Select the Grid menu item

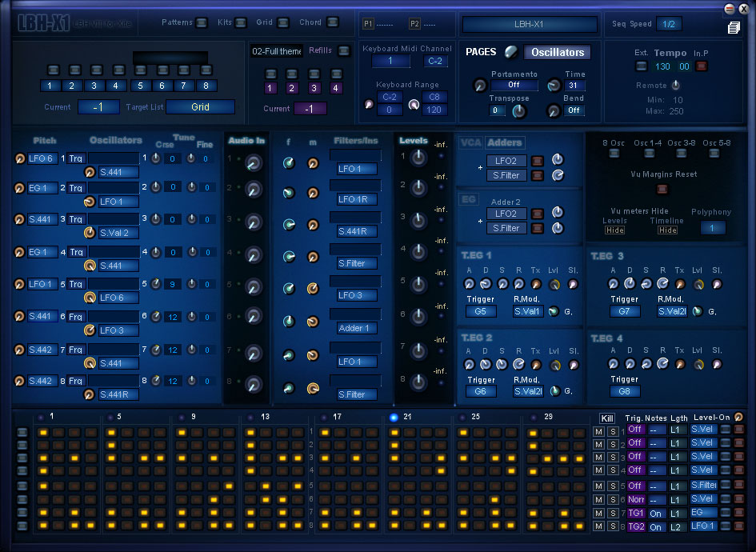pos(282,22)
